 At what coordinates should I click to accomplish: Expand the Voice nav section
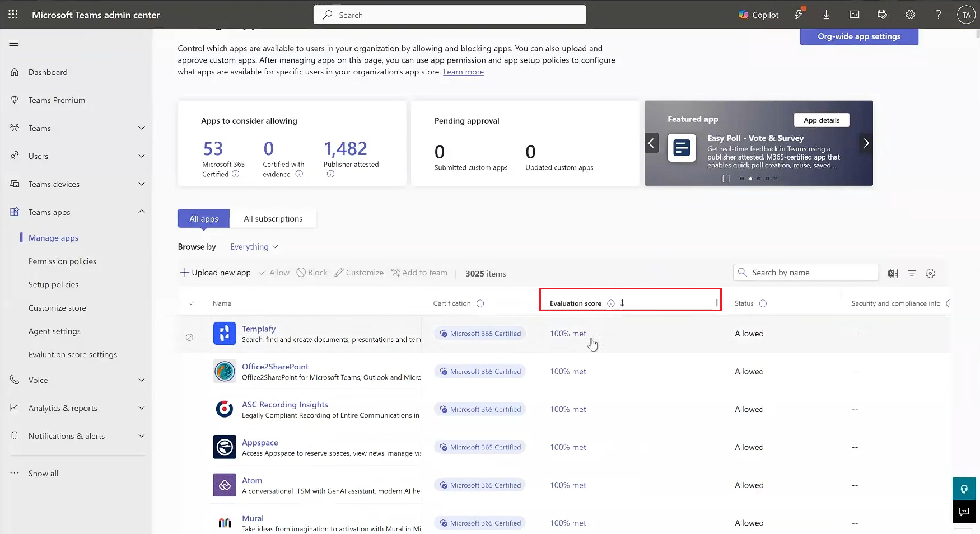142,380
